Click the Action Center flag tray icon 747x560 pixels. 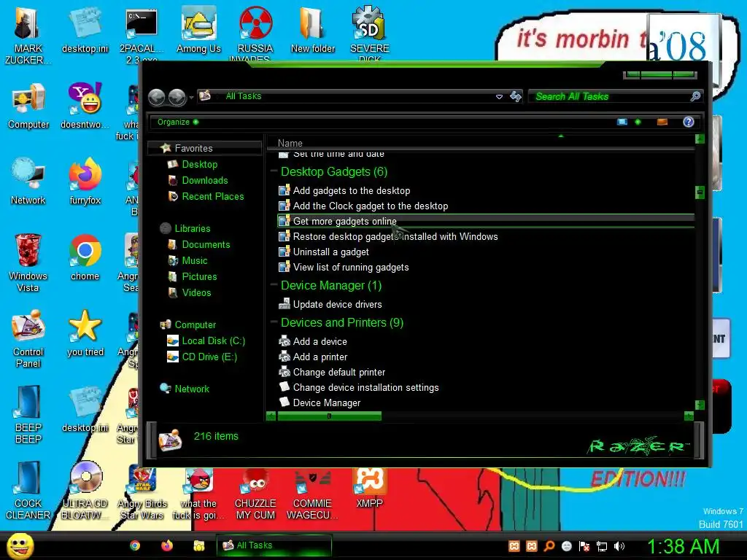584,546
